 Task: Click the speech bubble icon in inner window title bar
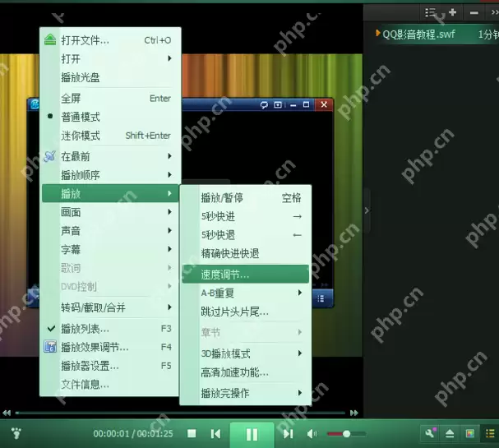click(x=264, y=104)
